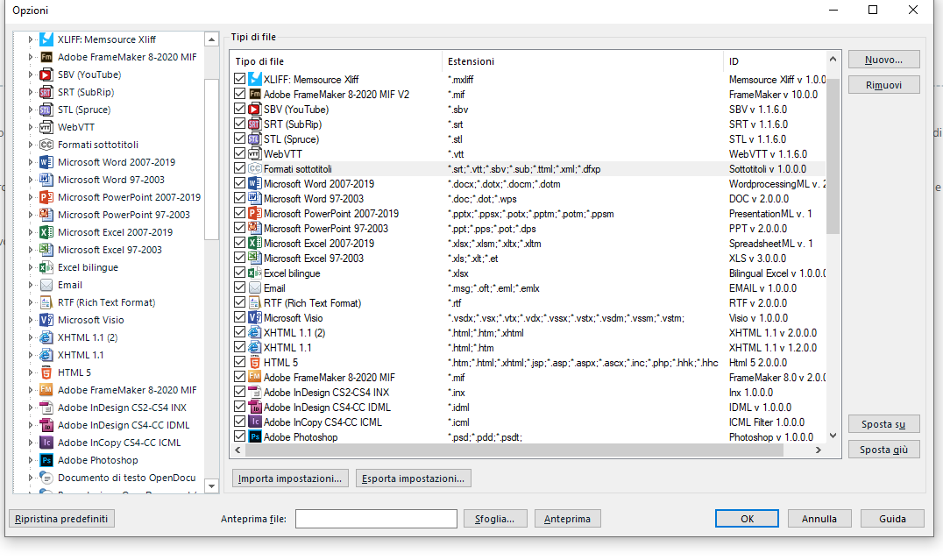The image size is (943, 560).
Task: Click the Adobe InDesign CS2-CS4 INX icon in the list
Action: point(255,393)
